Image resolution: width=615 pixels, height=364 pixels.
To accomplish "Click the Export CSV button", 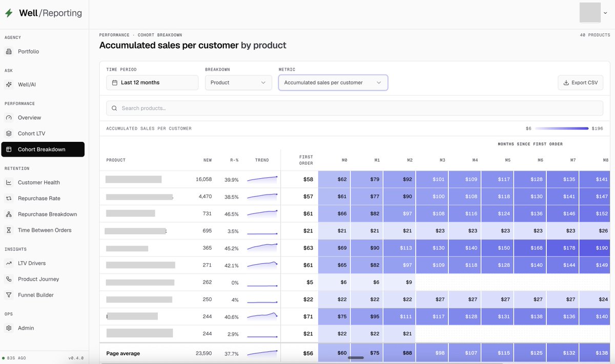I will tap(581, 82).
